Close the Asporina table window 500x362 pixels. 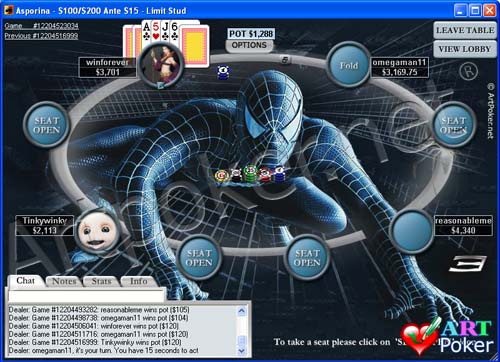(x=489, y=10)
